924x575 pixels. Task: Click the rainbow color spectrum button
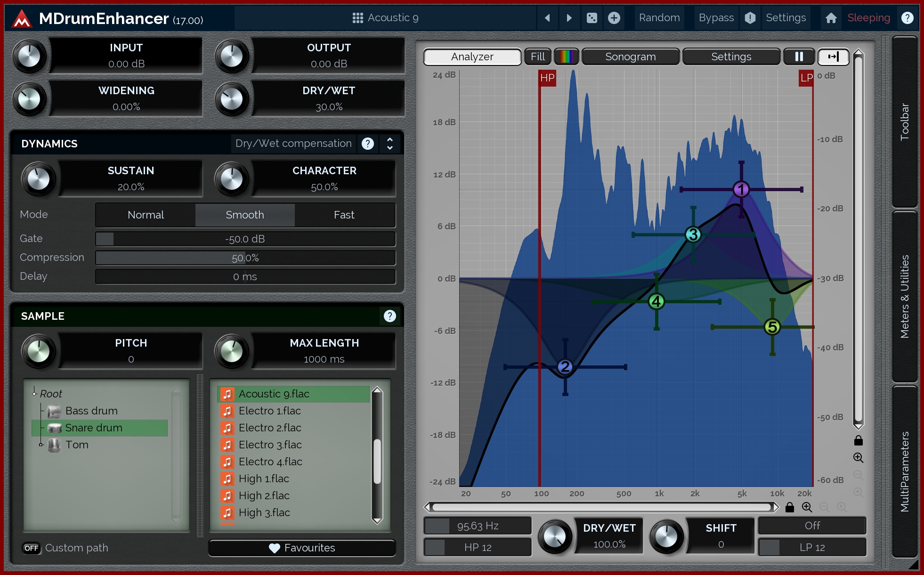click(x=566, y=57)
